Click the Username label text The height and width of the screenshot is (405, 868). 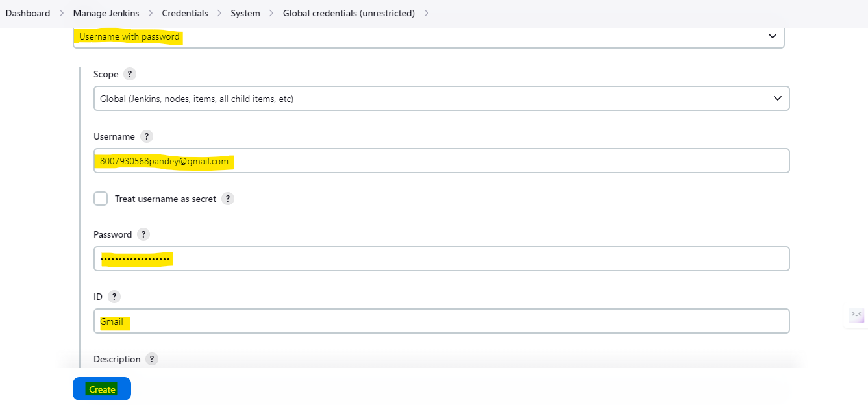point(114,136)
